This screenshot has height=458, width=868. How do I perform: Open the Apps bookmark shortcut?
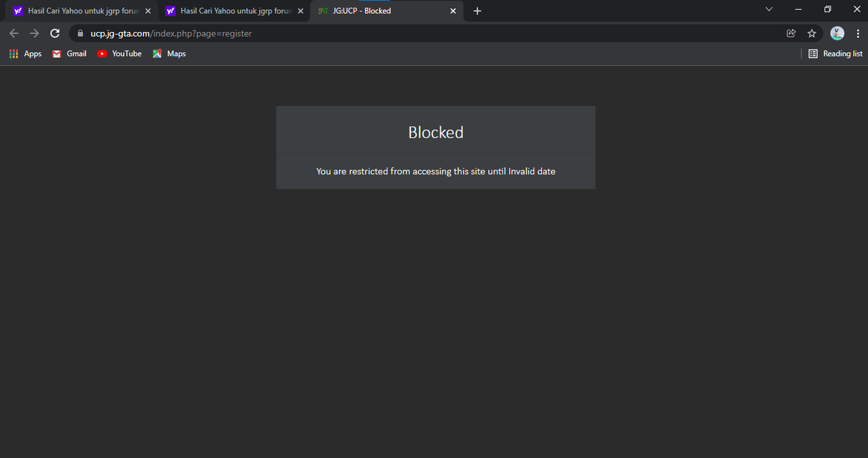25,54
